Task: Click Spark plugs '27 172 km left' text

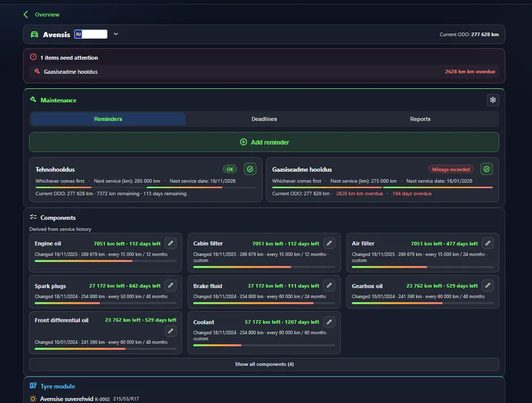Action: [107, 286]
